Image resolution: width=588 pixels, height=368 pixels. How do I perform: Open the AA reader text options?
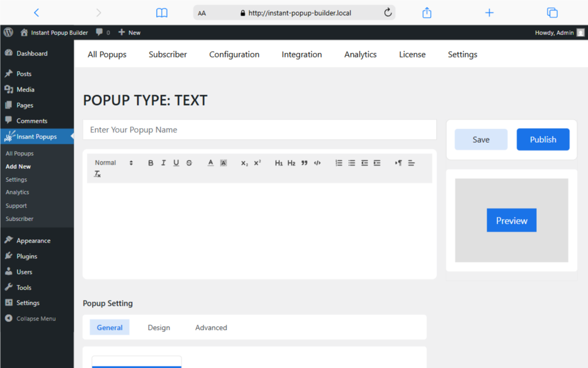coord(202,13)
